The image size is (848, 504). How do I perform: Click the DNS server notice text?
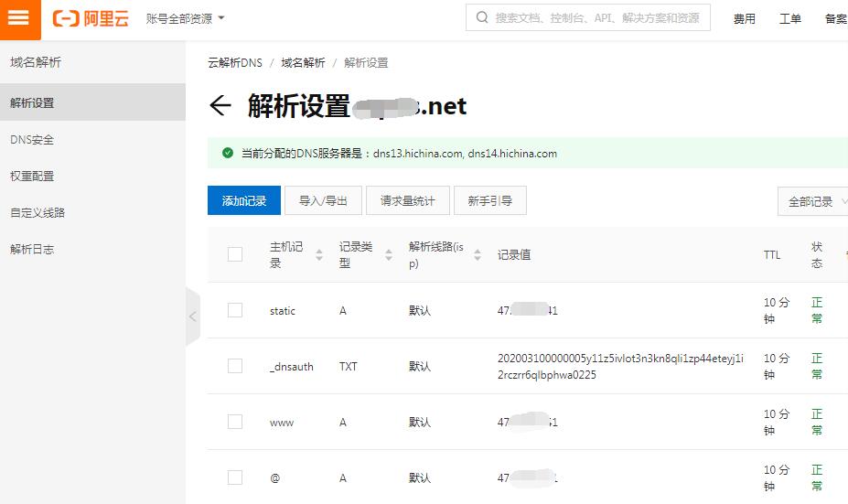click(399, 154)
